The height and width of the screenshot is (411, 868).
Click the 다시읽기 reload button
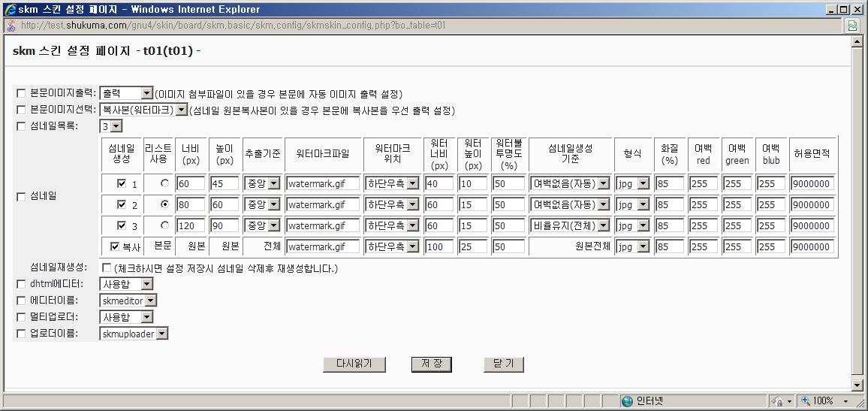click(354, 364)
